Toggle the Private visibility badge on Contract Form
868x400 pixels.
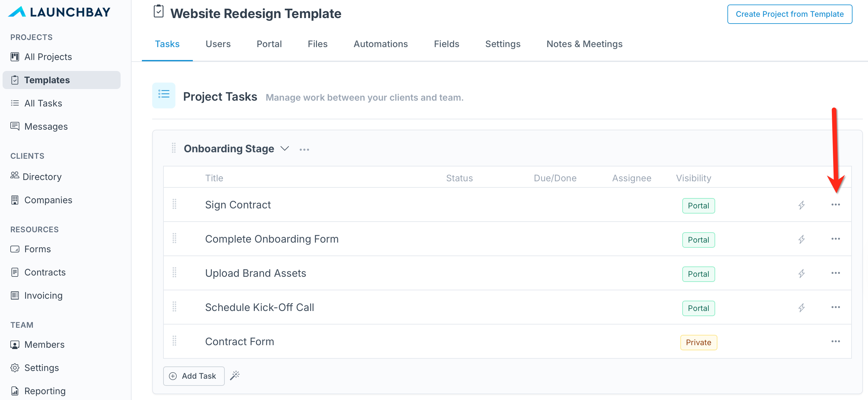coord(698,342)
